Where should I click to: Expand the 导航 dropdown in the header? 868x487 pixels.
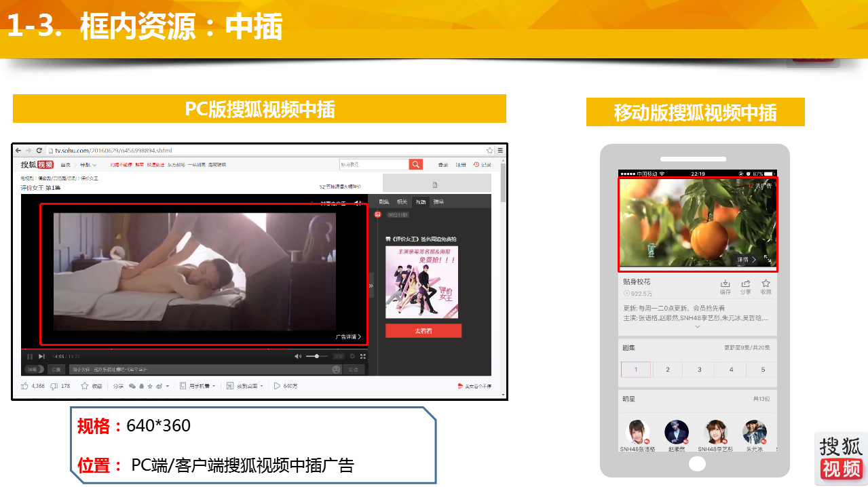click(88, 165)
